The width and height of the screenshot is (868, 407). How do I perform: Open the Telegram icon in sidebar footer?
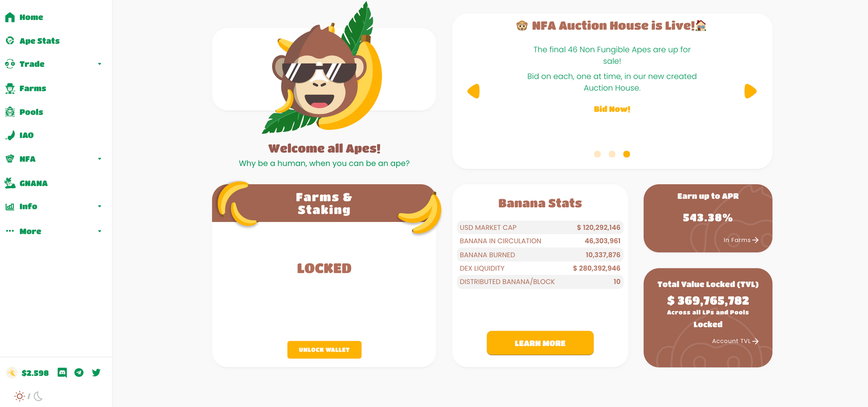pyautogui.click(x=79, y=373)
